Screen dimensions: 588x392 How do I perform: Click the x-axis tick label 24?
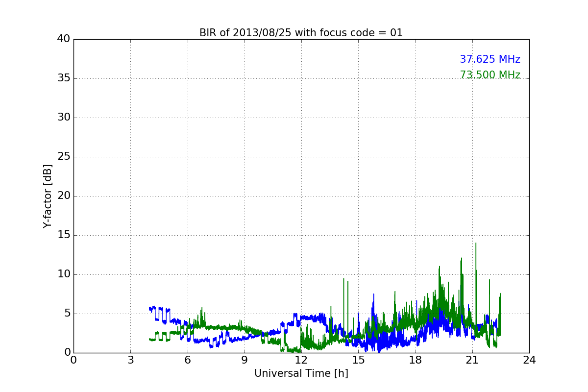click(529, 360)
